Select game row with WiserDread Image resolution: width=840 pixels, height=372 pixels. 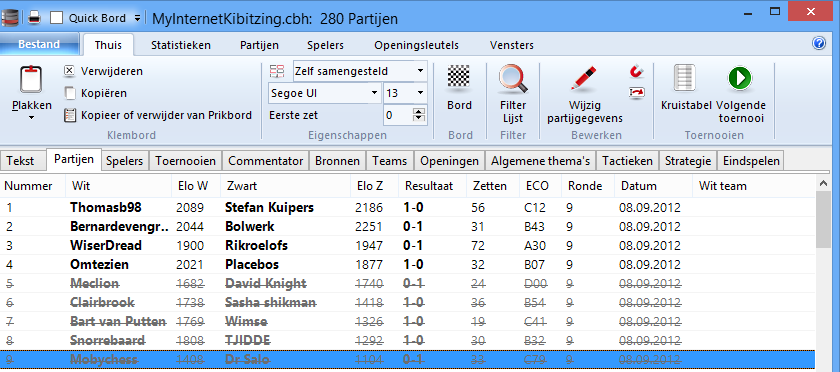[407, 246]
